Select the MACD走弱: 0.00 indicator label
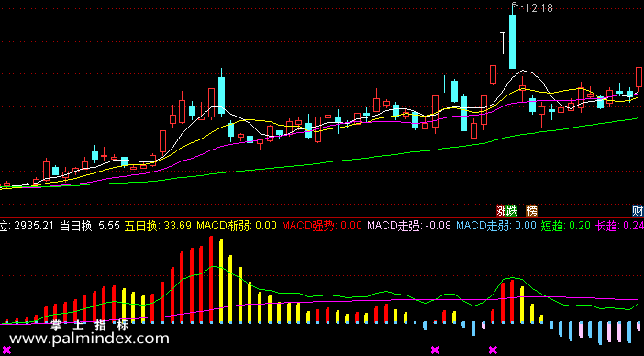 tap(496, 226)
